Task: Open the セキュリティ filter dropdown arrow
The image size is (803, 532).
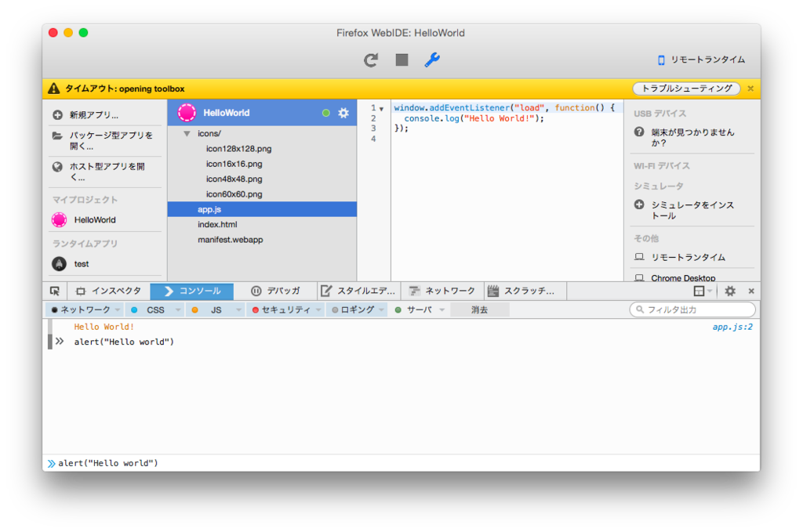Action: point(318,310)
